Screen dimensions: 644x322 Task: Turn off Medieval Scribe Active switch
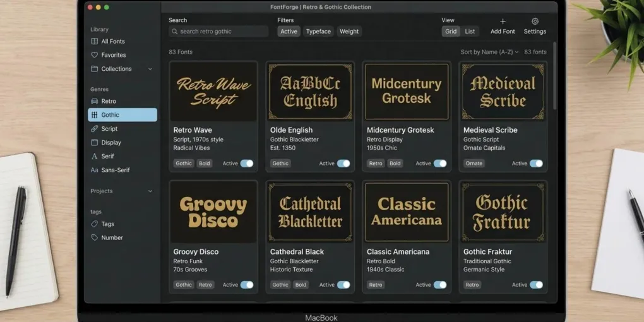[x=536, y=164]
